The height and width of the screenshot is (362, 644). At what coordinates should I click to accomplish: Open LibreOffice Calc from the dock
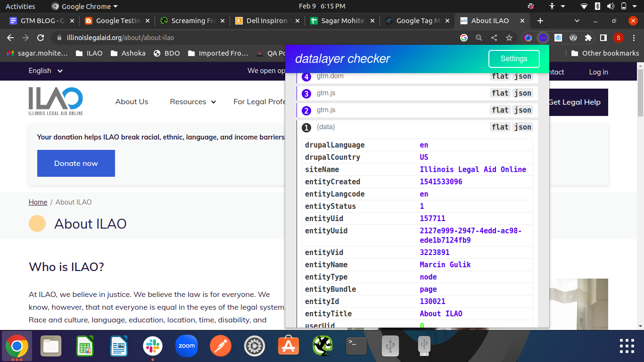pos(85,346)
